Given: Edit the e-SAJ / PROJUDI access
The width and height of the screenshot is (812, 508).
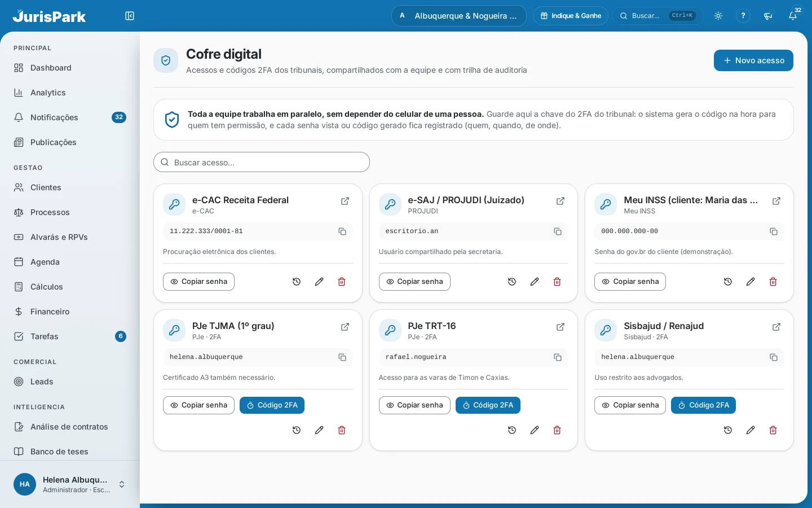Looking at the screenshot, I should [x=535, y=282].
